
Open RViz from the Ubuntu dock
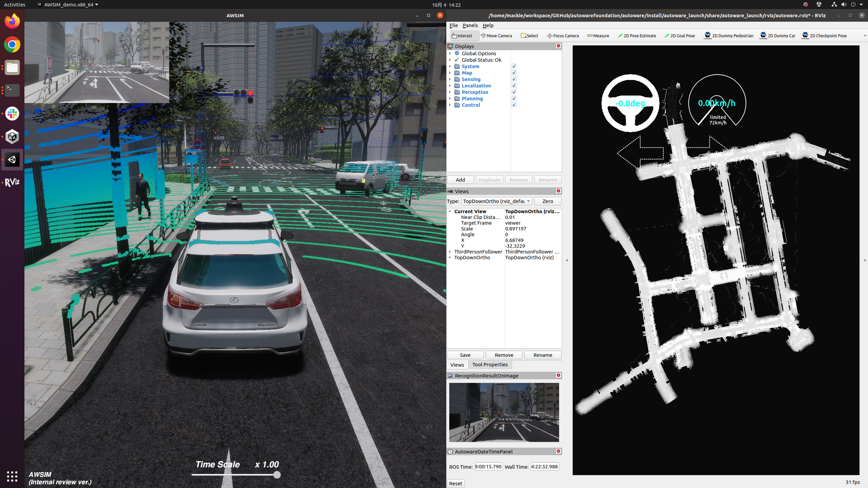(12, 182)
